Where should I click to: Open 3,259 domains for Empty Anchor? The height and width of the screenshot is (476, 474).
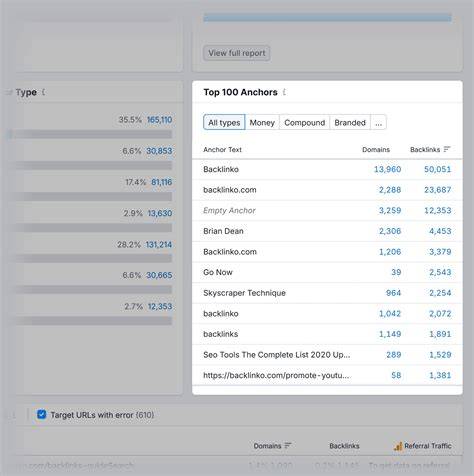pyautogui.click(x=390, y=211)
